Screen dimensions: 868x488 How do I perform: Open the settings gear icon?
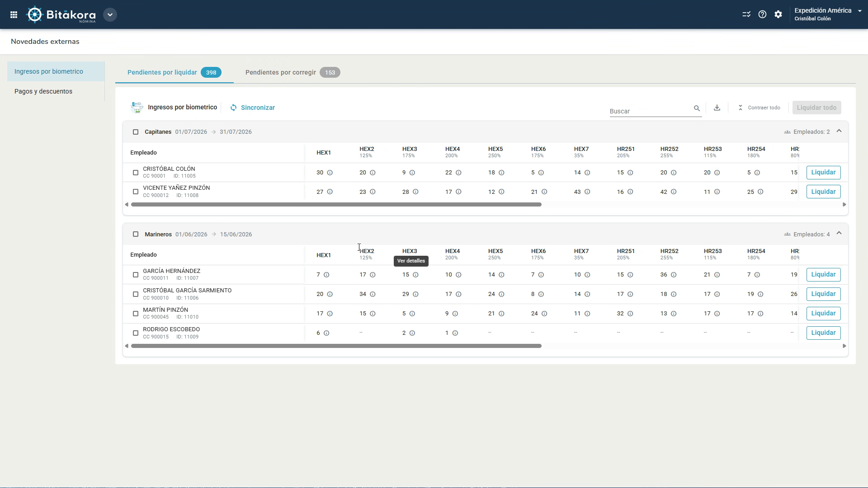pyautogui.click(x=778, y=14)
